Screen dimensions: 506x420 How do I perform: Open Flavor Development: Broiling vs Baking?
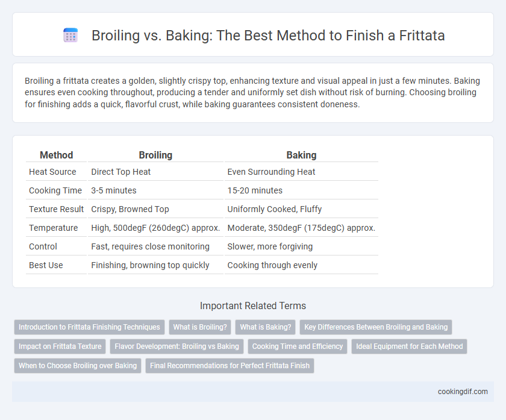point(177,346)
